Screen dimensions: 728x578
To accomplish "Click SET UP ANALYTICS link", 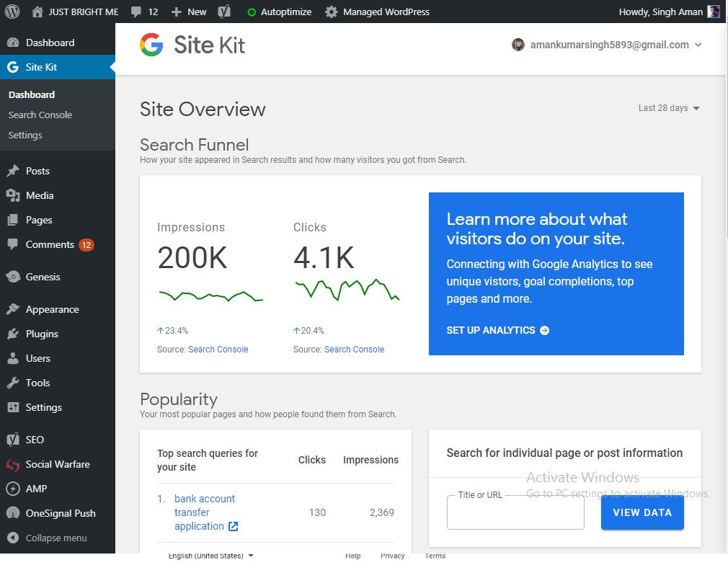I will (498, 331).
